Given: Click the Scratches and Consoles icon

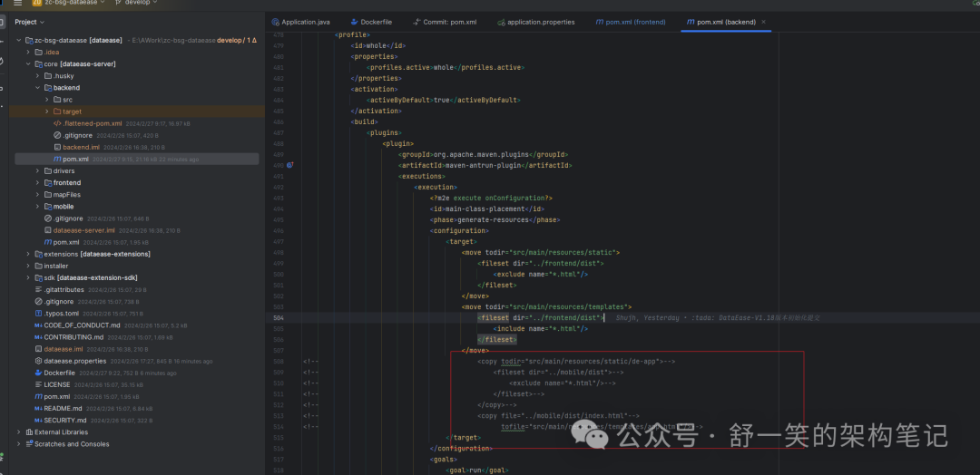Looking at the screenshot, I should (28, 444).
